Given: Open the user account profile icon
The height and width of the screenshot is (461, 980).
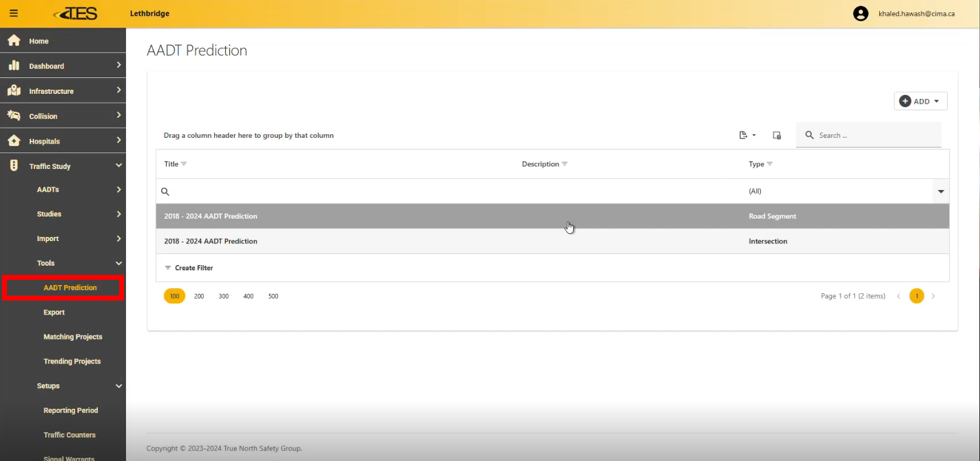Looking at the screenshot, I should point(860,13).
